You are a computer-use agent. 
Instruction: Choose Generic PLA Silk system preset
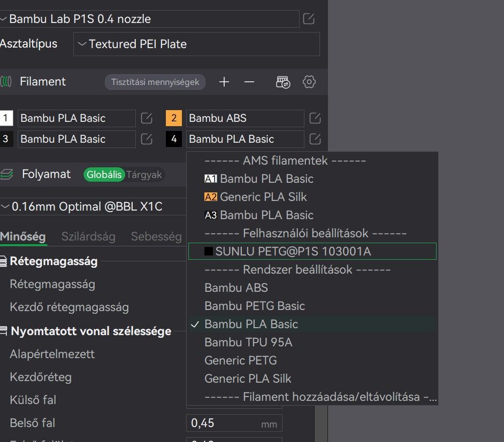(x=312, y=379)
